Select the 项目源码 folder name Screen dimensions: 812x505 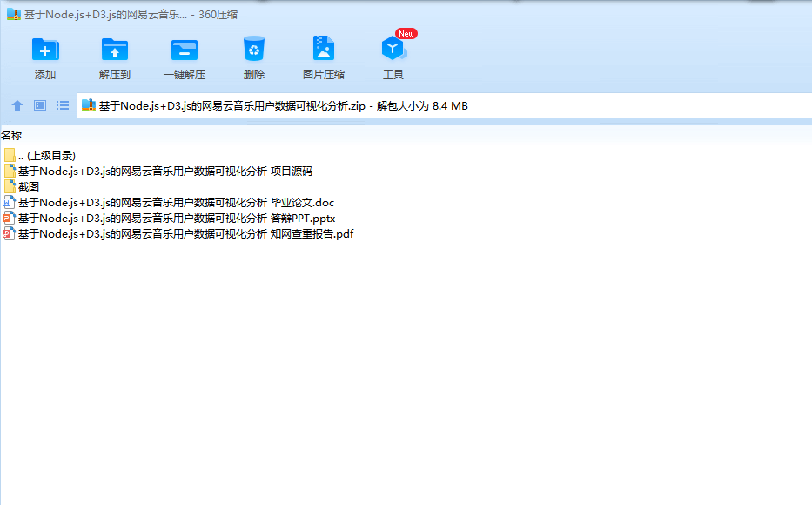pos(165,171)
